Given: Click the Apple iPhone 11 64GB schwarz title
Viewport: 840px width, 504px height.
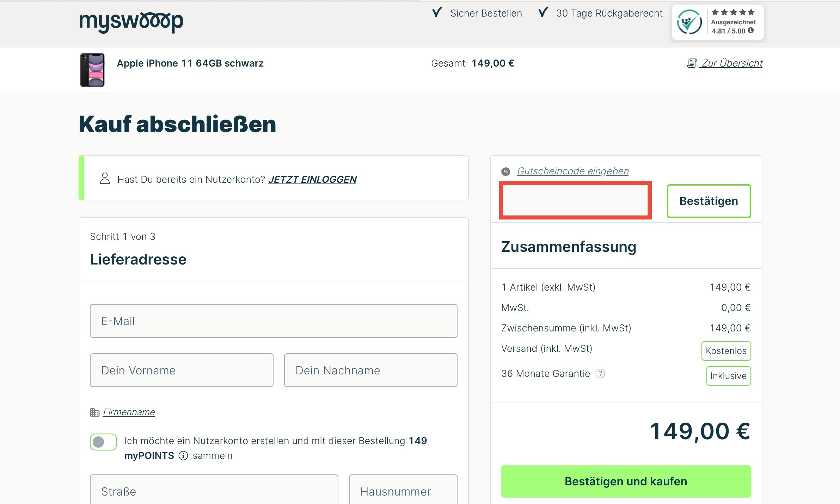Looking at the screenshot, I should [190, 63].
